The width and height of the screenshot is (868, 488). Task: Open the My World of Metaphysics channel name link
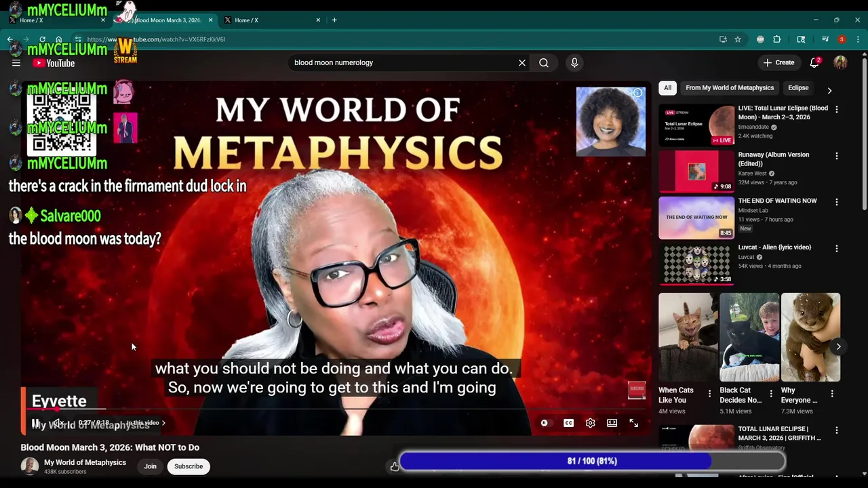tap(85, 462)
